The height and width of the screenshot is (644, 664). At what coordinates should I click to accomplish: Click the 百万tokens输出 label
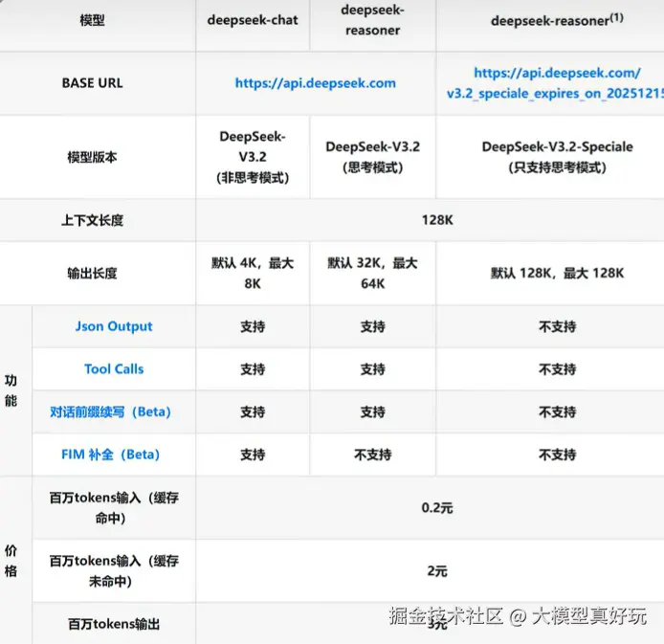114,624
